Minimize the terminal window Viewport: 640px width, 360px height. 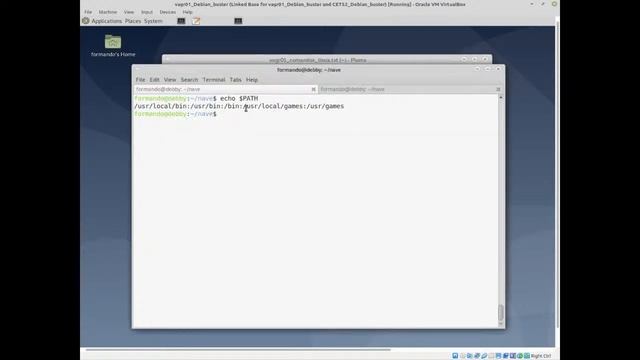tap(477, 69)
